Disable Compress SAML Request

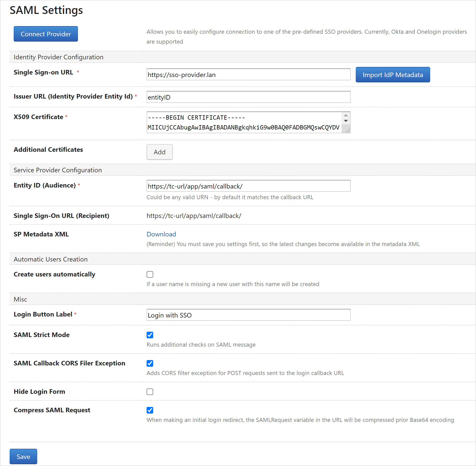(150, 410)
